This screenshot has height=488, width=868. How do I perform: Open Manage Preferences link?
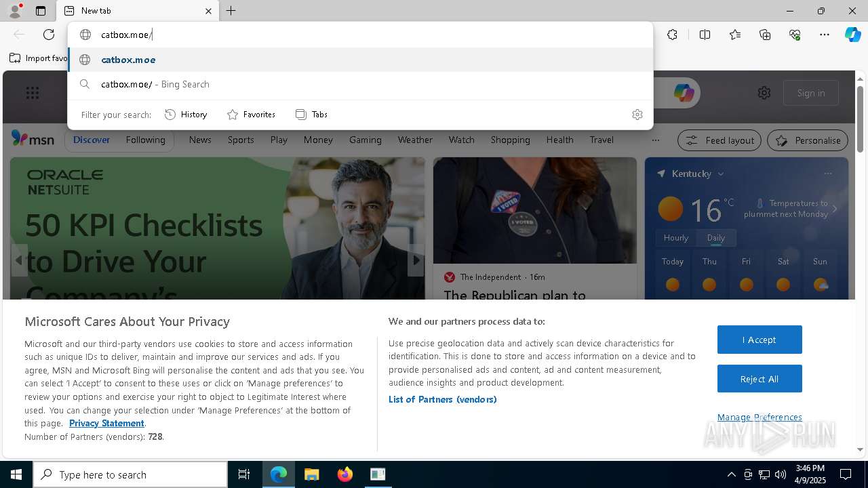click(x=759, y=418)
